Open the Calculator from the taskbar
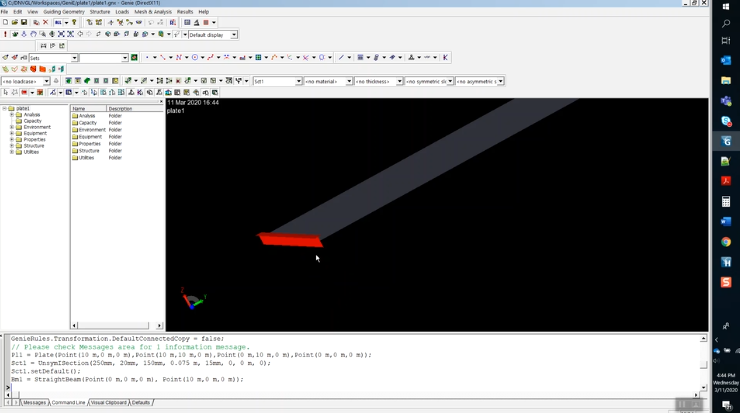740x413 pixels. coord(726,202)
